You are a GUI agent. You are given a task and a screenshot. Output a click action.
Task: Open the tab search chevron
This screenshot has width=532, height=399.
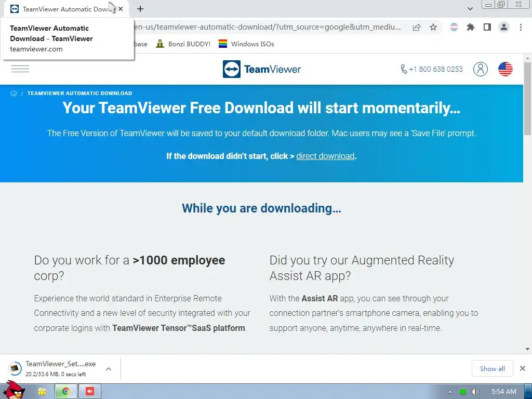point(470,9)
